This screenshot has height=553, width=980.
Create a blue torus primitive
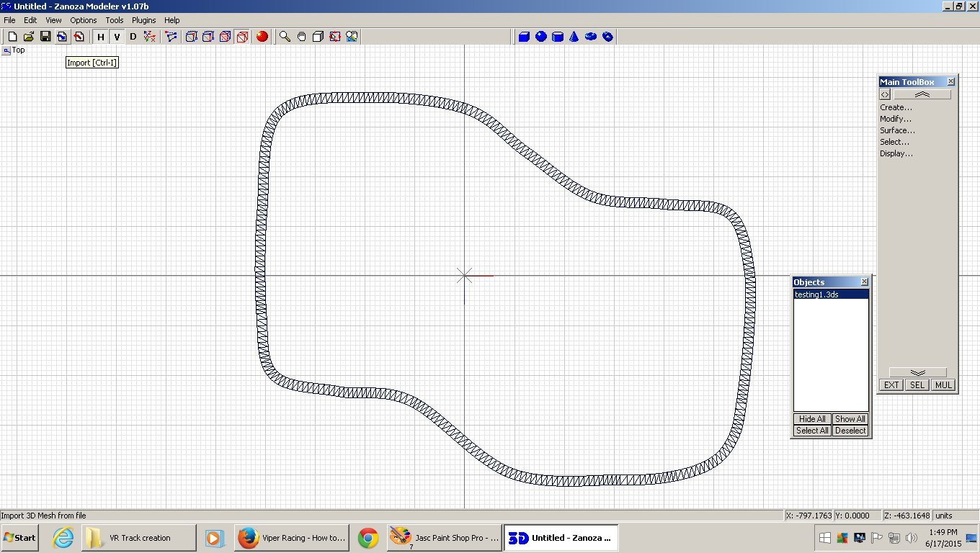click(x=591, y=37)
